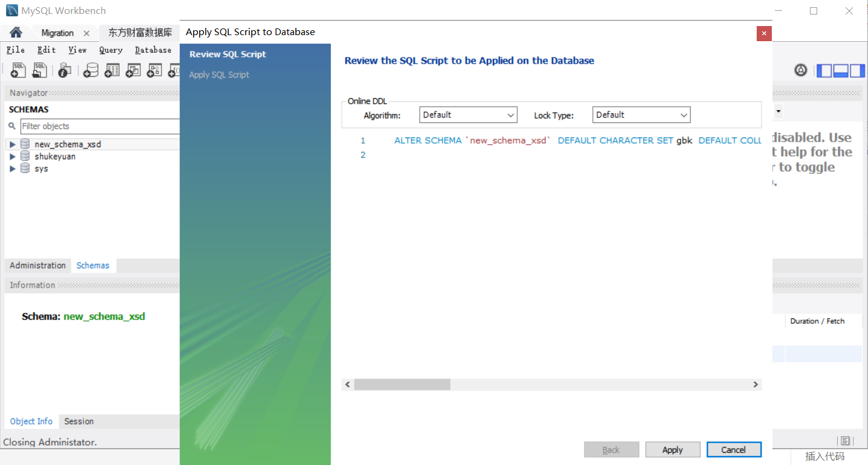This screenshot has height=465, width=868.
Task: Close the Apply SQL Script dialog
Action: click(x=764, y=33)
